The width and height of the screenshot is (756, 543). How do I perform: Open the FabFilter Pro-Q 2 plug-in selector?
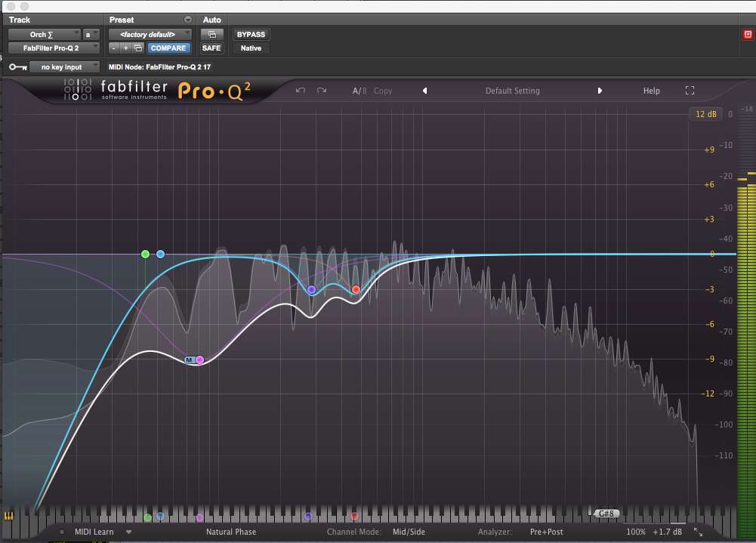54,48
